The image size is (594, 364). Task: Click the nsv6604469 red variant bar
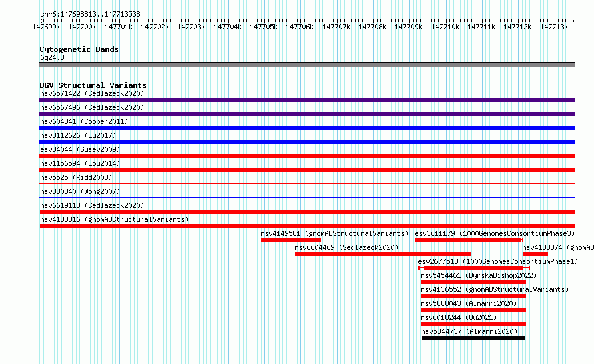tap(383, 254)
